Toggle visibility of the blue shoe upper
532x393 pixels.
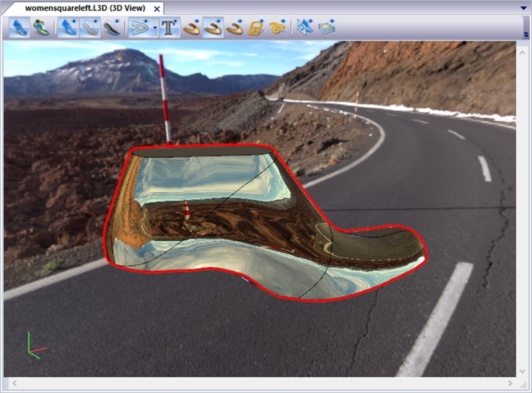click(69, 27)
